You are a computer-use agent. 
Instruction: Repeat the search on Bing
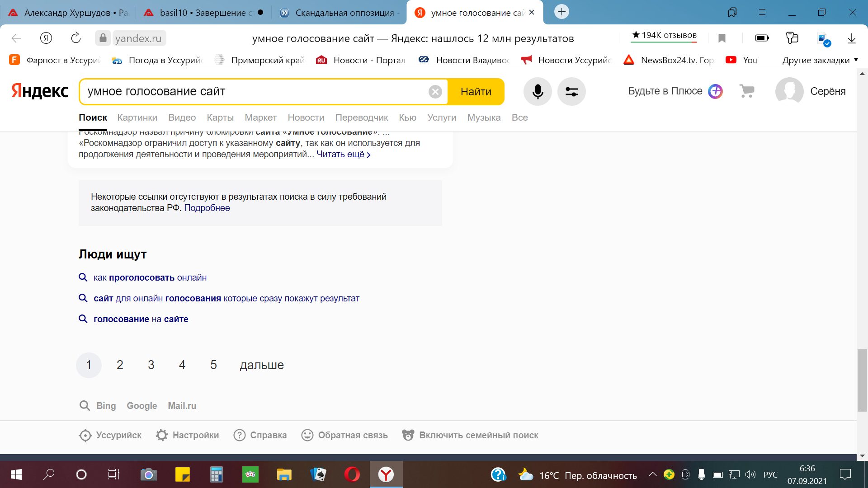tap(106, 406)
